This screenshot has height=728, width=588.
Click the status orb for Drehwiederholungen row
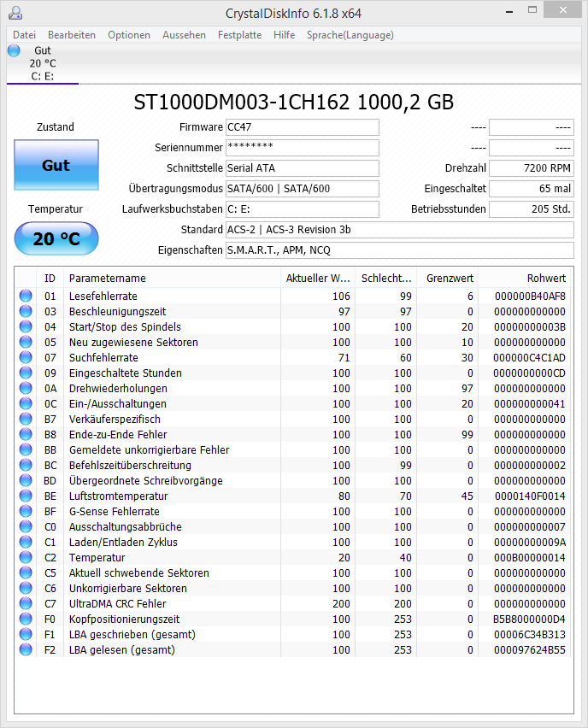coord(26,388)
